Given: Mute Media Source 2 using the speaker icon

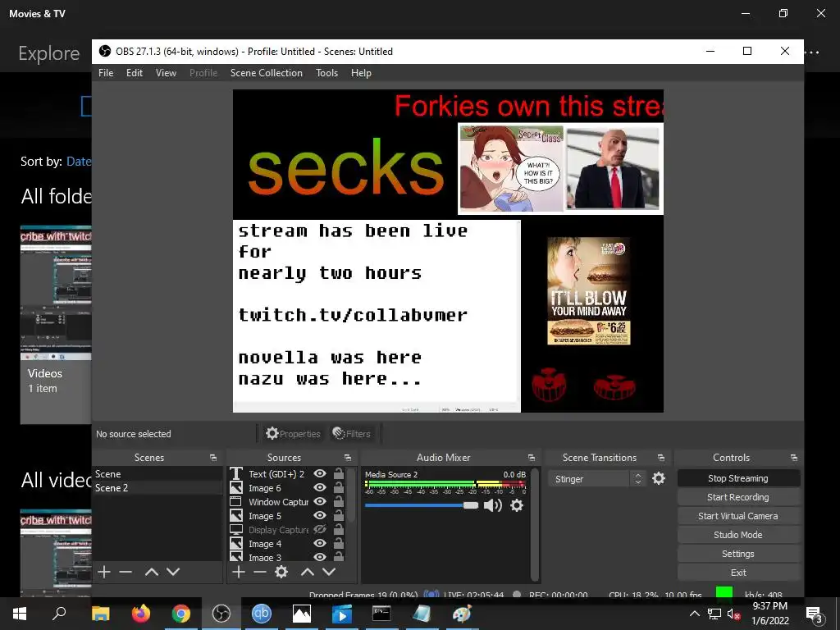Looking at the screenshot, I should 492,505.
